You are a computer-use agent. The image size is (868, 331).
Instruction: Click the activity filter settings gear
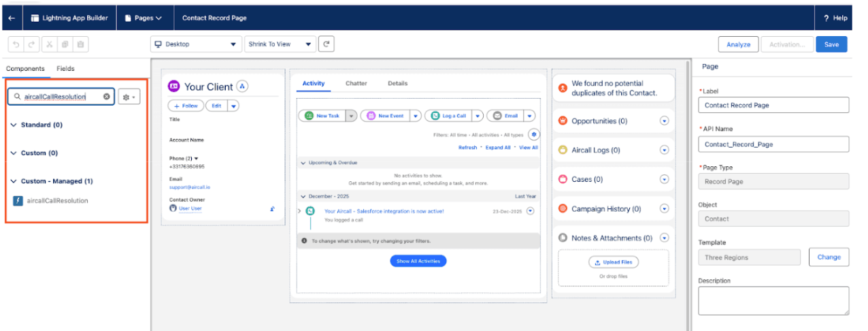tap(533, 135)
